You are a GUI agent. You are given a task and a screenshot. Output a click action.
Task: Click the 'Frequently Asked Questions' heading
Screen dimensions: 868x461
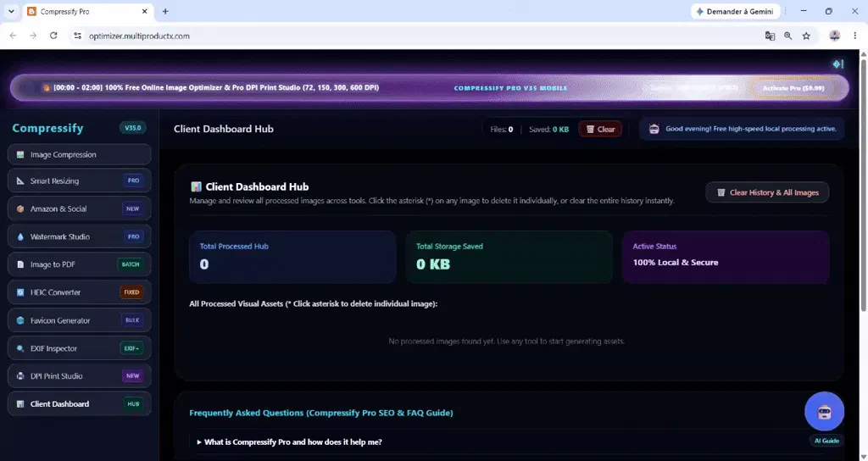[x=321, y=413]
